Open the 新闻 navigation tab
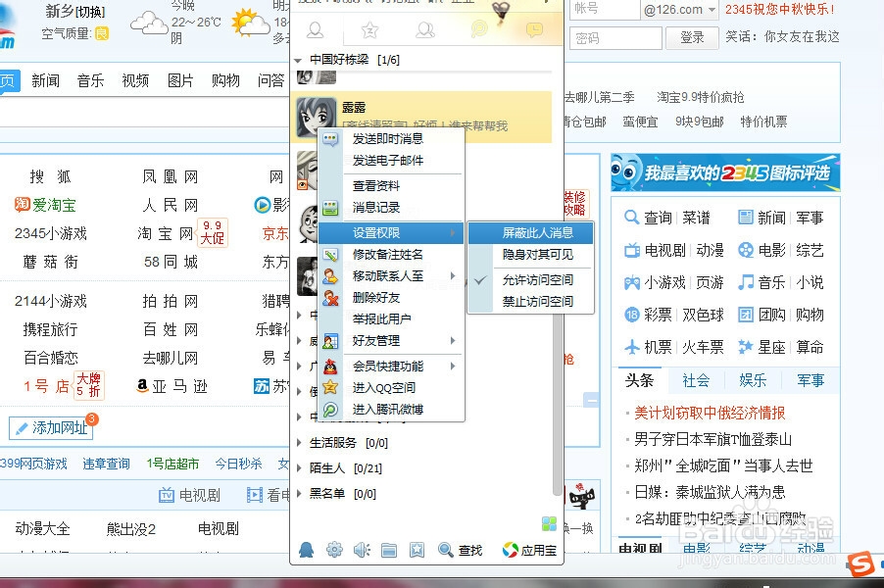The height and width of the screenshot is (588, 884). pyautogui.click(x=46, y=81)
